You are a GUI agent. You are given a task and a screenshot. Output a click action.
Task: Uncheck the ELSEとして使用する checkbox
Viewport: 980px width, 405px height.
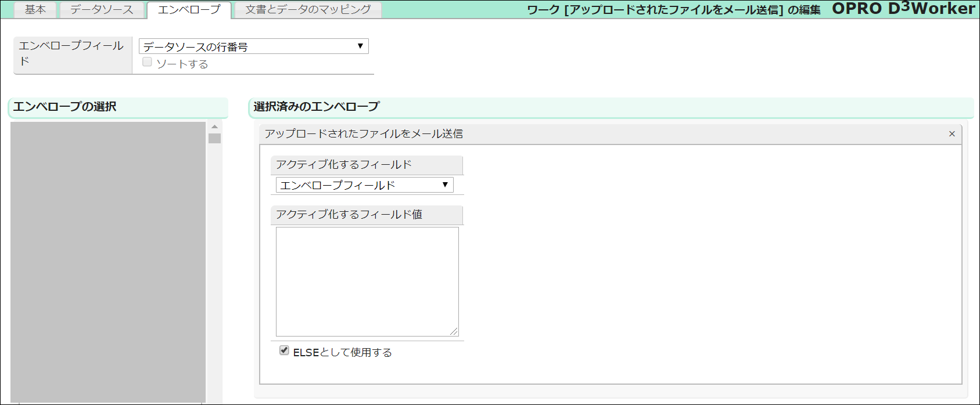pyautogui.click(x=284, y=350)
